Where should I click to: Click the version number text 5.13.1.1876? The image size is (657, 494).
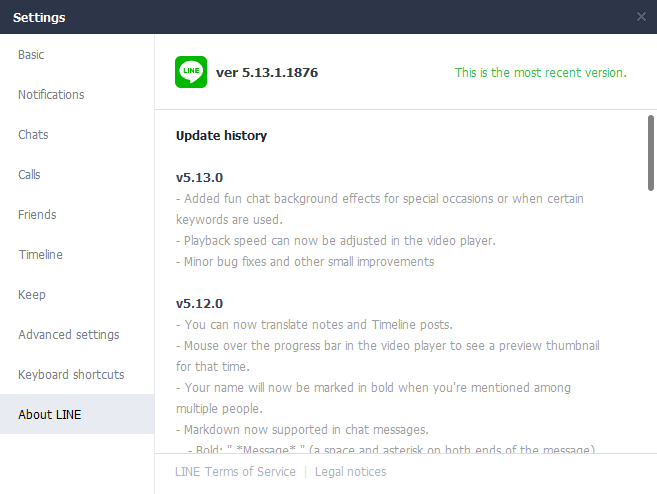coord(267,73)
